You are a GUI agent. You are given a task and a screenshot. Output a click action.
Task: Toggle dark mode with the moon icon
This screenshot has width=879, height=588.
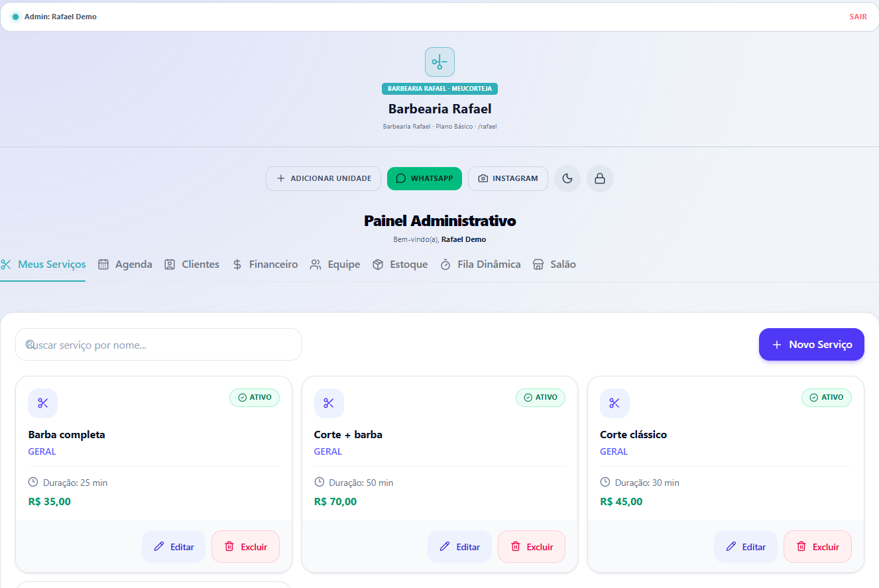pos(567,178)
